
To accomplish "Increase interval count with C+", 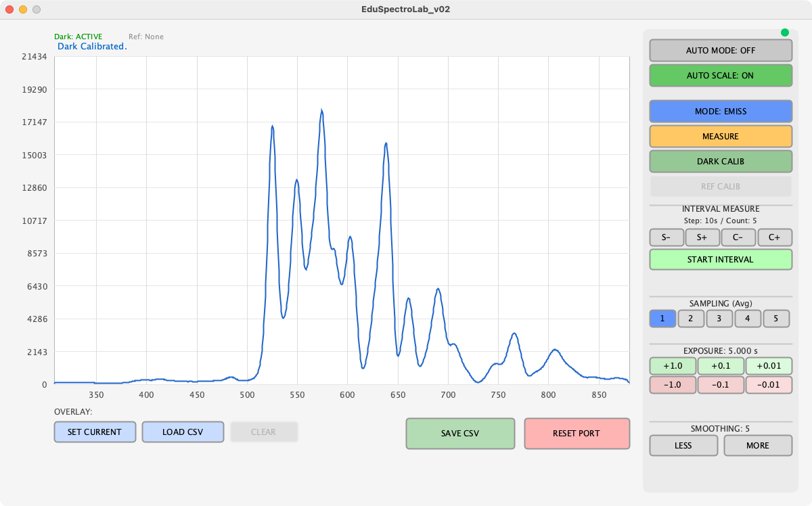I will coord(774,237).
